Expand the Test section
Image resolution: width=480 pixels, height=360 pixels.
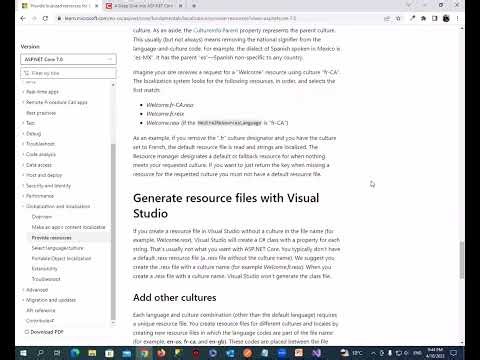coord(30,123)
